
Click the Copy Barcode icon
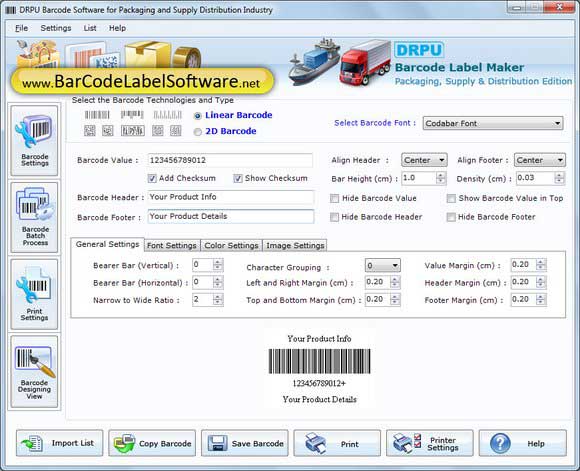click(124, 443)
